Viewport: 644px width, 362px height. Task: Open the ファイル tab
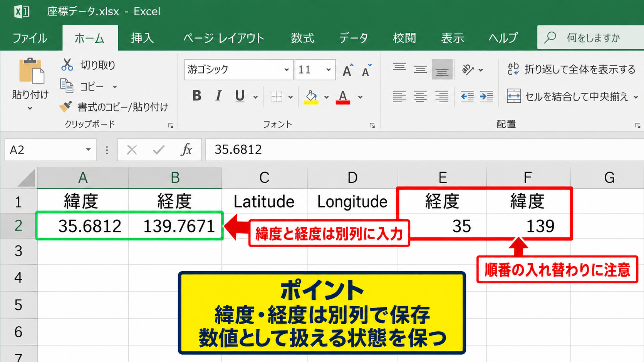[x=30, y=38]
